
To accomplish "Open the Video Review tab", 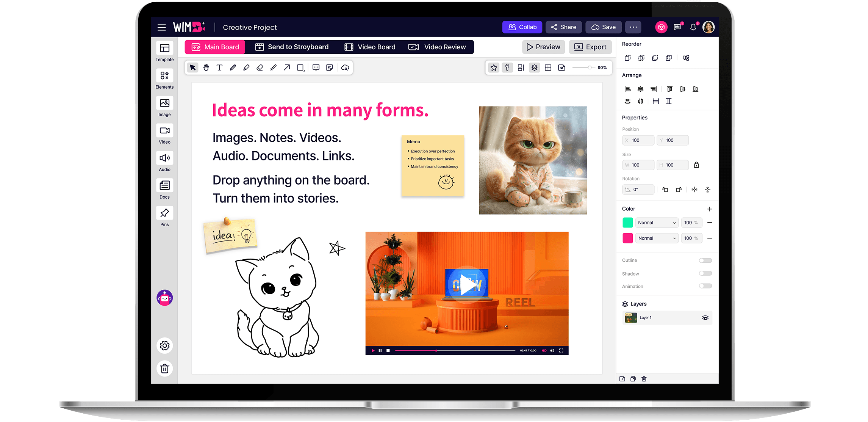I will (x=437, y=47).
